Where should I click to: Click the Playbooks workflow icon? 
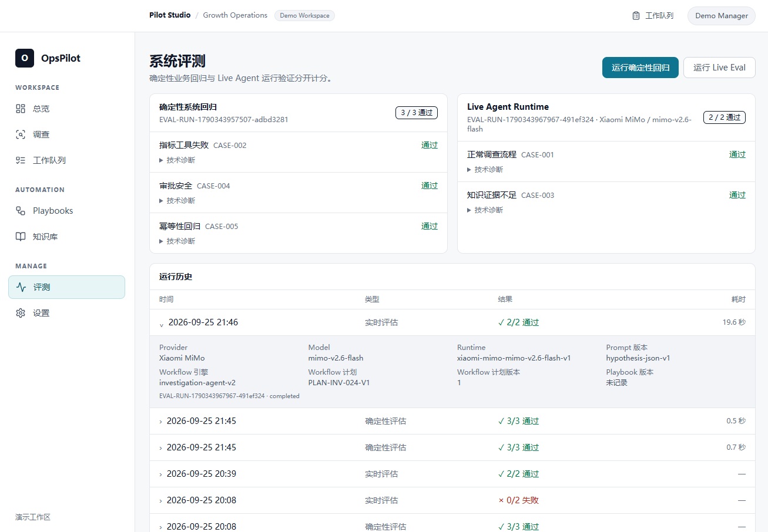[x=21, y=211]
